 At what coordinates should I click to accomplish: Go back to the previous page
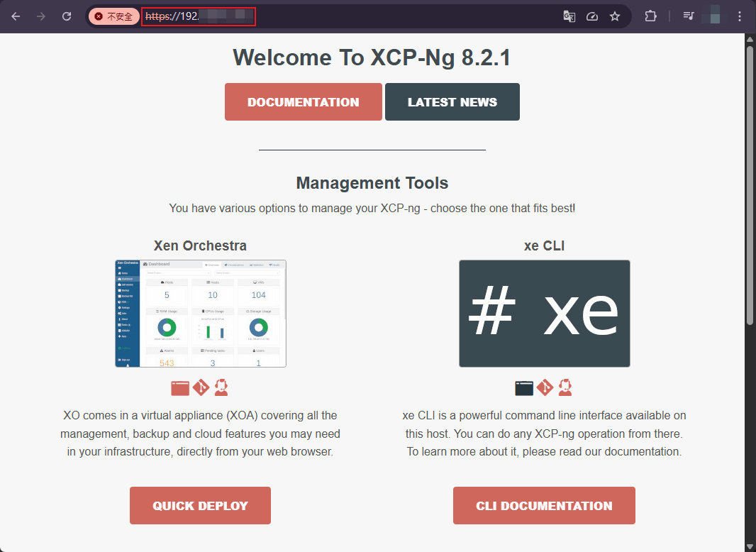point(16,16)
